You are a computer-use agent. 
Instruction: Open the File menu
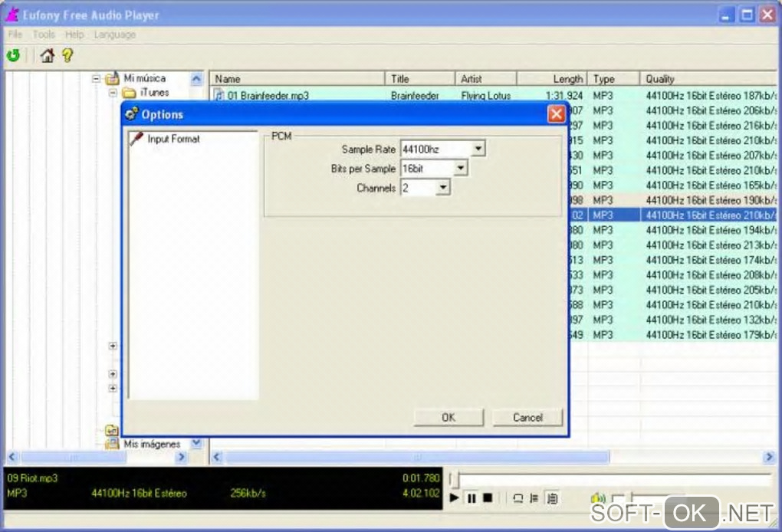15,34
